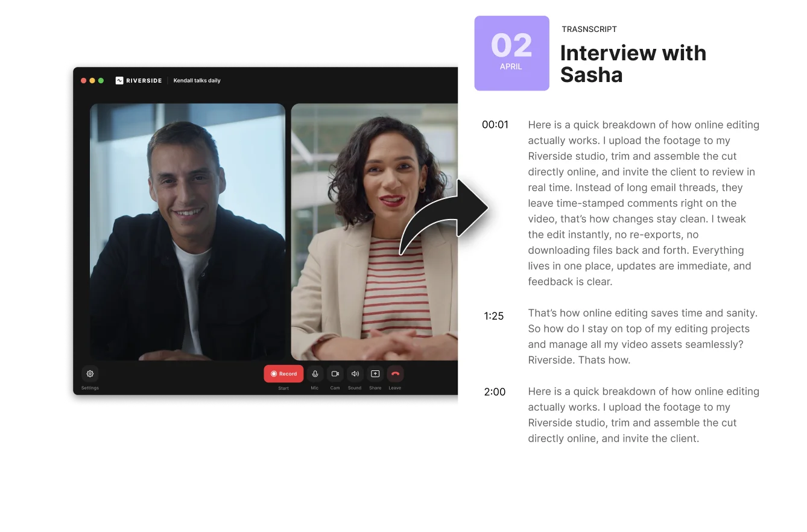Start recording with the red Record button
Image resolution: width=807 pixels, height=532 pixels.
pos(283,374)
